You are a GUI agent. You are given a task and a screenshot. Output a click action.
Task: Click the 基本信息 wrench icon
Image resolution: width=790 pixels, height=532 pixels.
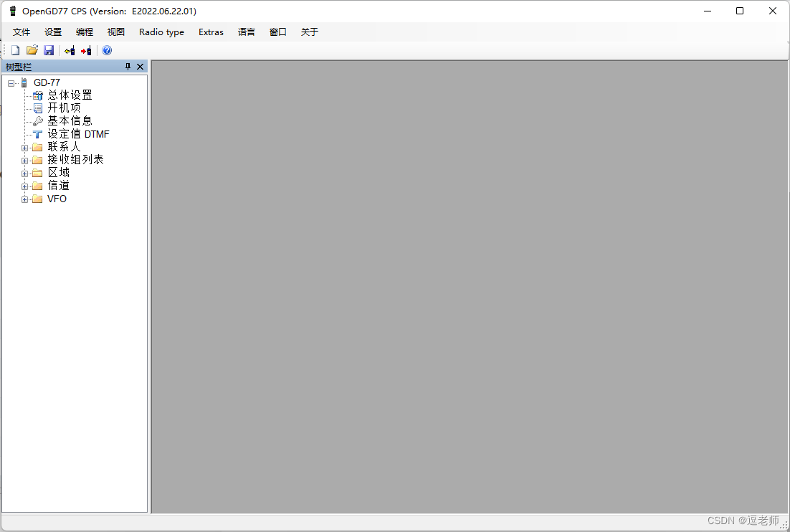click(38, 121)
